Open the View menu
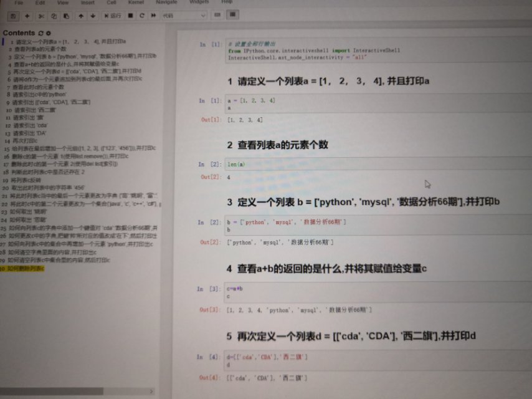The height and width of the screenshot is (399, 532). tap(63, 2)
